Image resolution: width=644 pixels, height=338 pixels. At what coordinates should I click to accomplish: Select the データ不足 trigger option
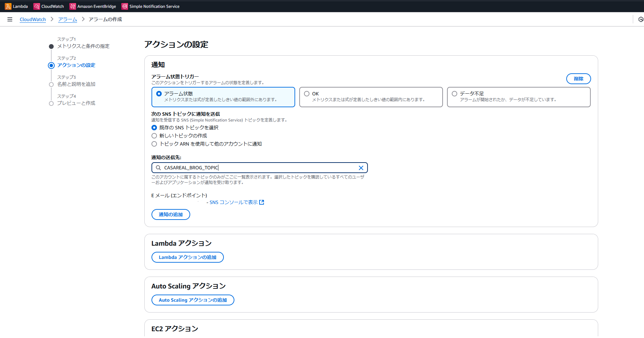519,97
